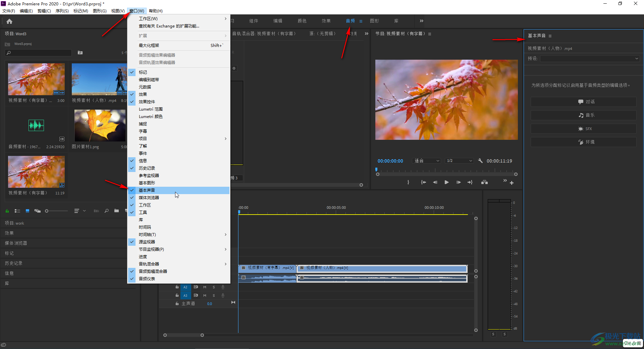Image resolution: width=644 pixels, height=349 pixels.
Task: Switch to 效果 workspace tab
Action: click(326, 21)
